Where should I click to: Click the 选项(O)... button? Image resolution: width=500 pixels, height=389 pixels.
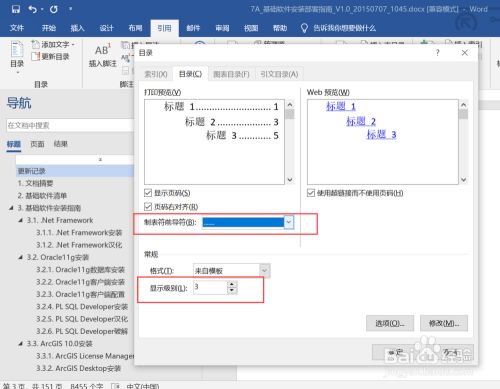(x=390, y=323)
